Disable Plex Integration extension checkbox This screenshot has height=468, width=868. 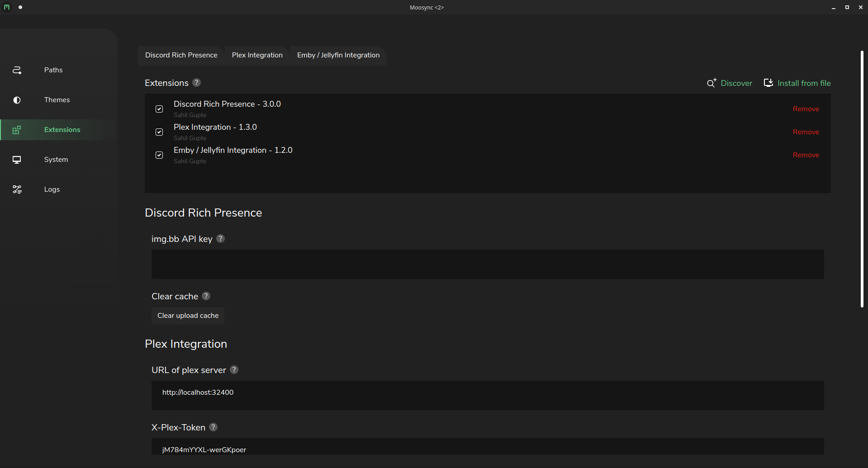[159, 132]
